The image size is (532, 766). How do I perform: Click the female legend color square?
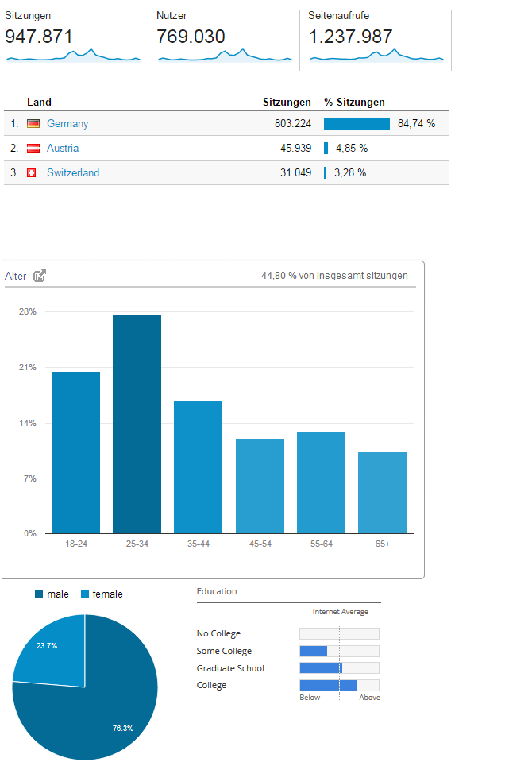pyautogui.click(x=85, y=594)
